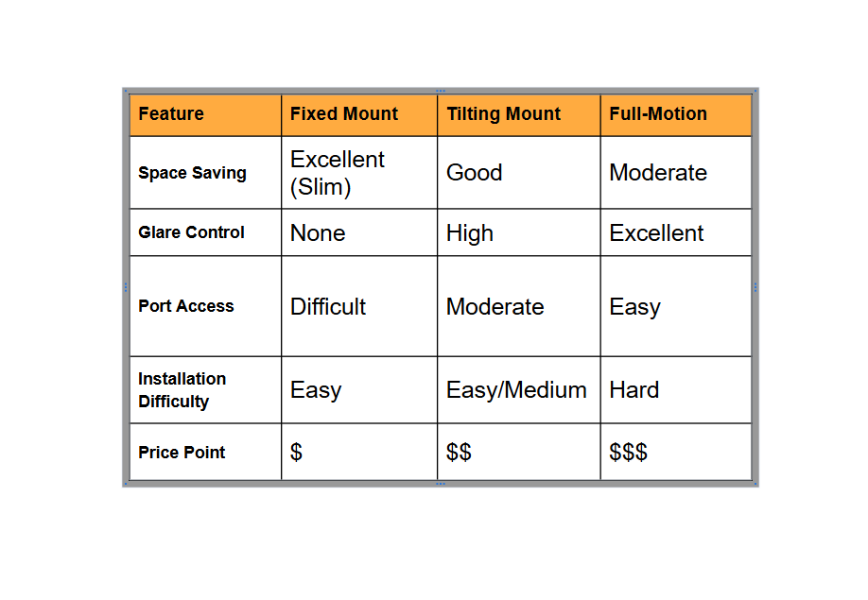The height and width of the screenshot is (600, 868).
Task: Select the 'Easy/Medium' installation cell
Action: pos(519,390)
